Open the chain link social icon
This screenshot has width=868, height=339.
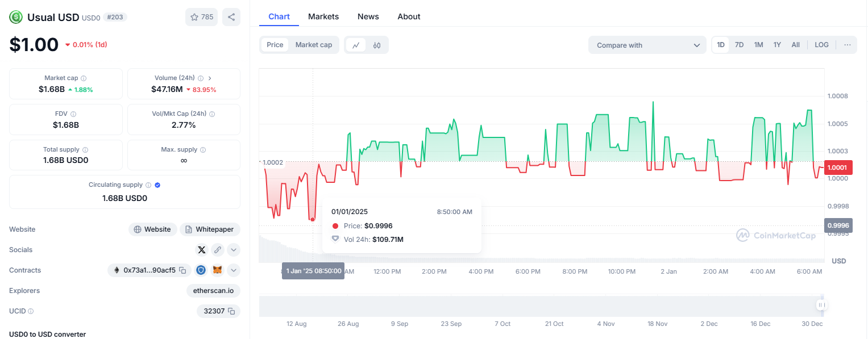pos(217,250)
